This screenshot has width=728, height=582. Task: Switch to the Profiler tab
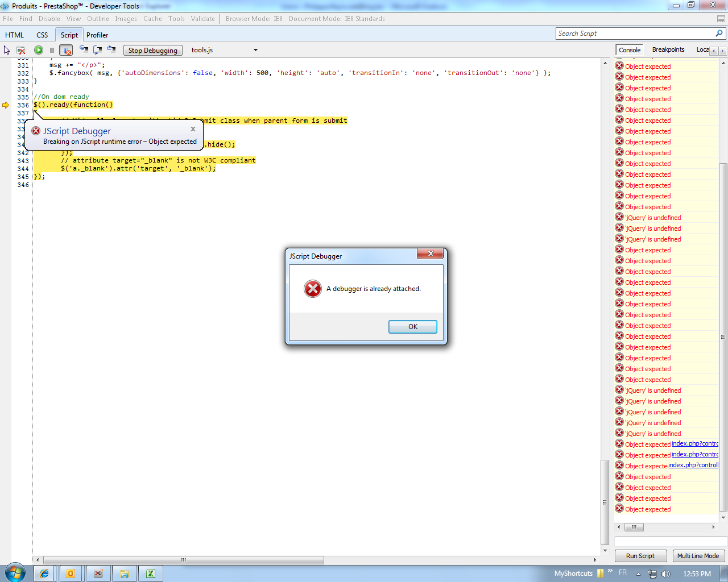[x=97, y=35]
